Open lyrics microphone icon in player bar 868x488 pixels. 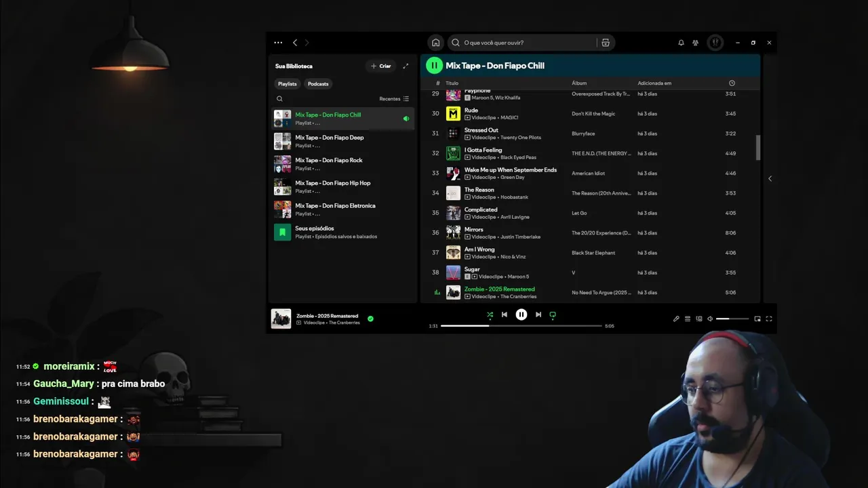coord(676,319)
